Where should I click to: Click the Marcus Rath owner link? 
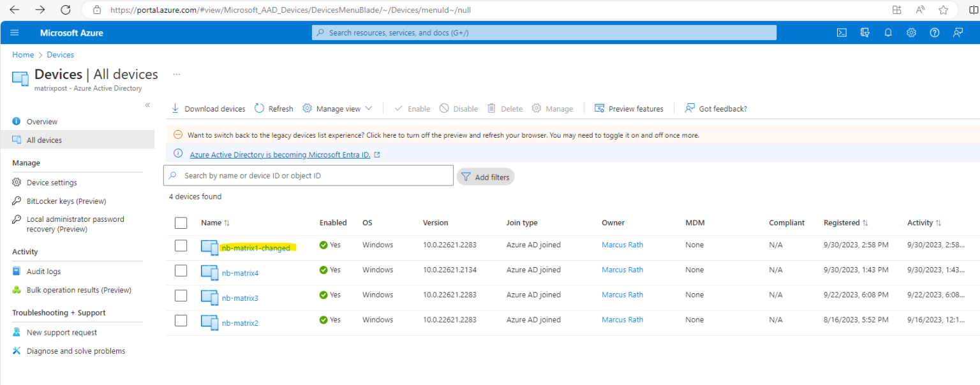622,244
